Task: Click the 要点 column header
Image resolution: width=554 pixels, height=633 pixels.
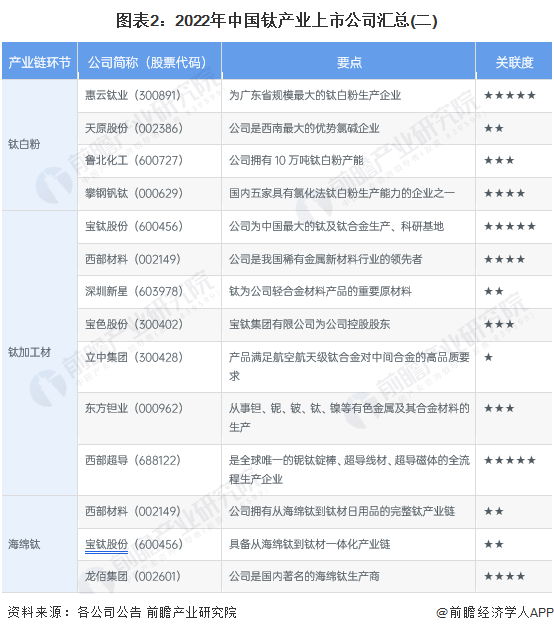Action: (348, 61)
